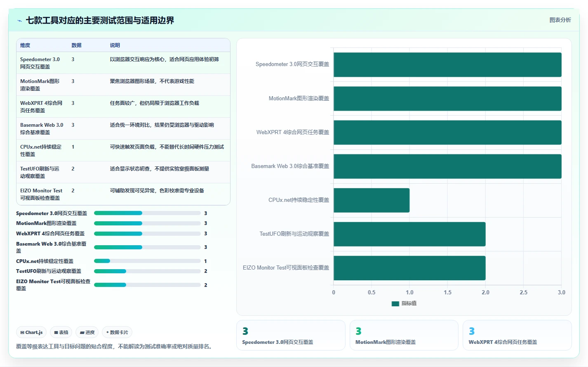Click the CPUx.net row data value 1
This screenshot has height=367, width=588.
(73, 147)
